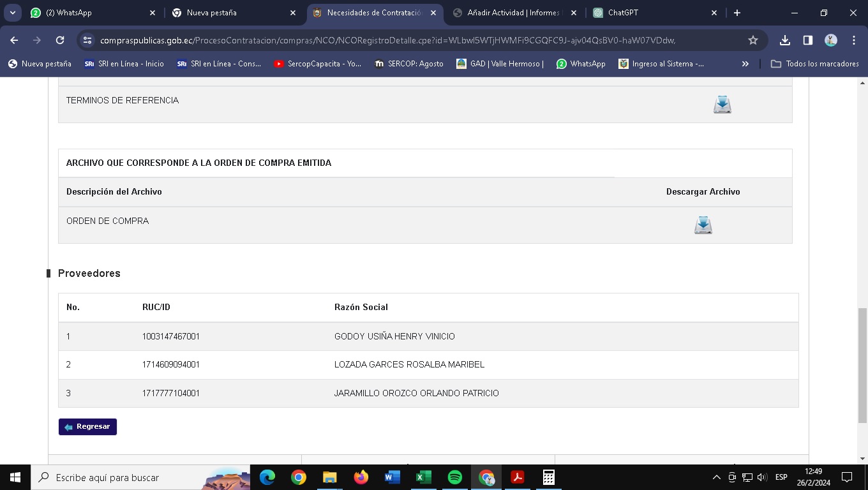Launch Excel from the taskbar

[424, 477]
